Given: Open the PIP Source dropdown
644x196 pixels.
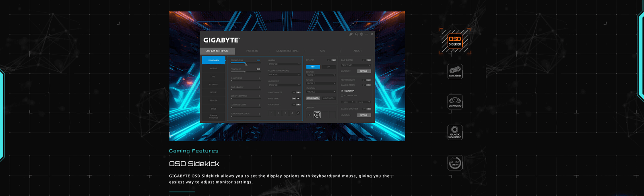Looking at the screenshot, I should [x=321, y=75].
